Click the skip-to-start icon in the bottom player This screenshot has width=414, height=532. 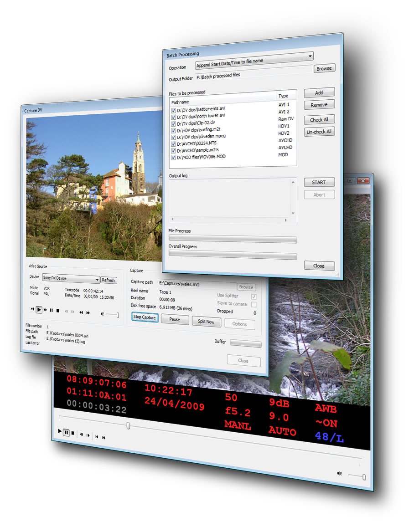(97, 436)
